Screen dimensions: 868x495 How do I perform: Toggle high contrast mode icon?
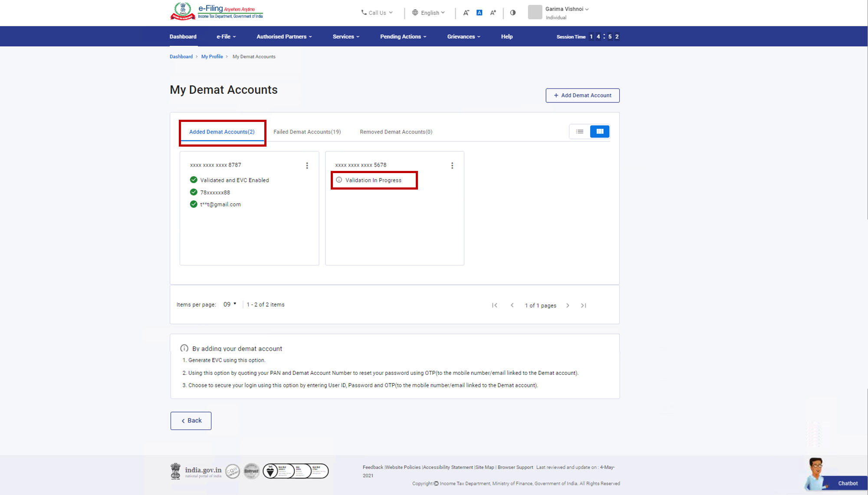tap(513, 13)
